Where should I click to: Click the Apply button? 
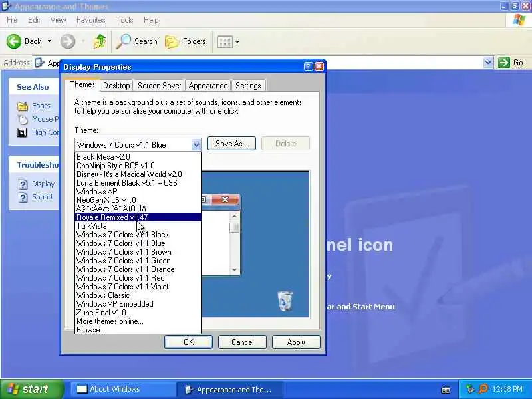296,342
